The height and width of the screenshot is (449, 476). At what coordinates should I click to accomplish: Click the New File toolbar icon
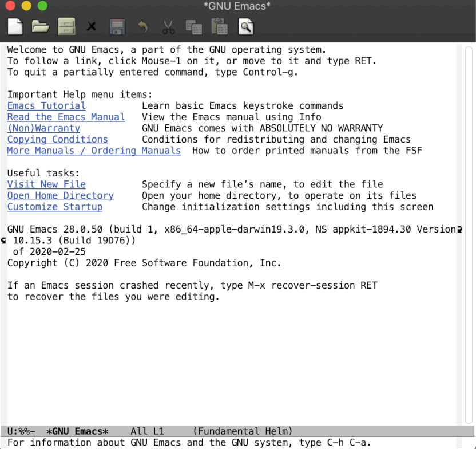(15, 27)
